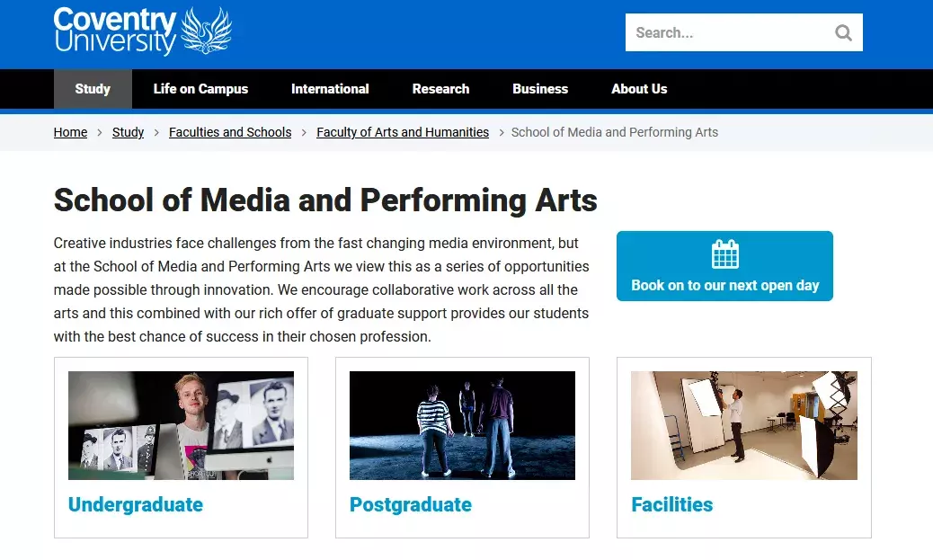Viewport: 933px width, 560px height.
Task: Open the Faculties and Schools breadcrumb
Action: [230, 132]
